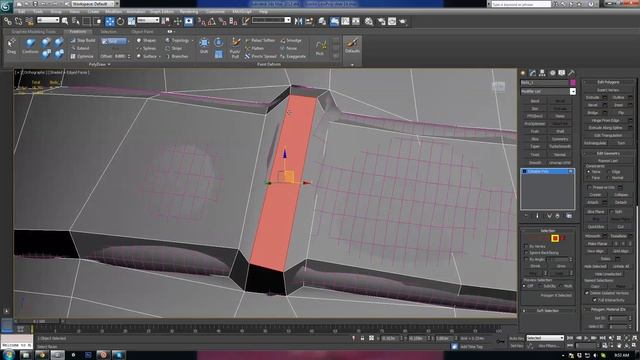Expand the Soft Selection rollout
Viewport: 640px width, 360px height.
pos(547,311)
